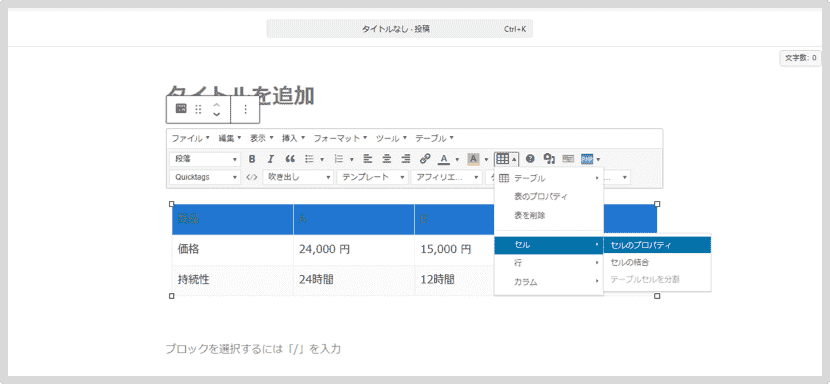Expand the bulleted list style arrow
The image size is (830, 384).
(322, 159)
